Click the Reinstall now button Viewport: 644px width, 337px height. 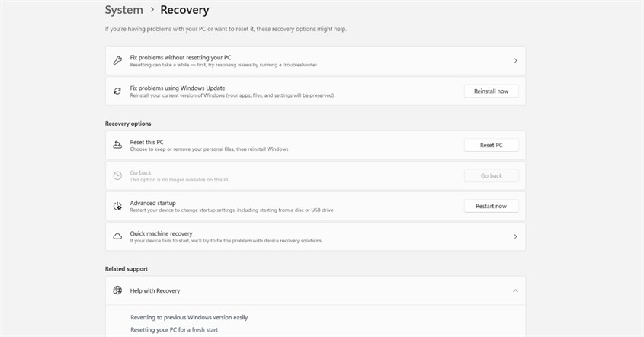[x=492, y=91]
